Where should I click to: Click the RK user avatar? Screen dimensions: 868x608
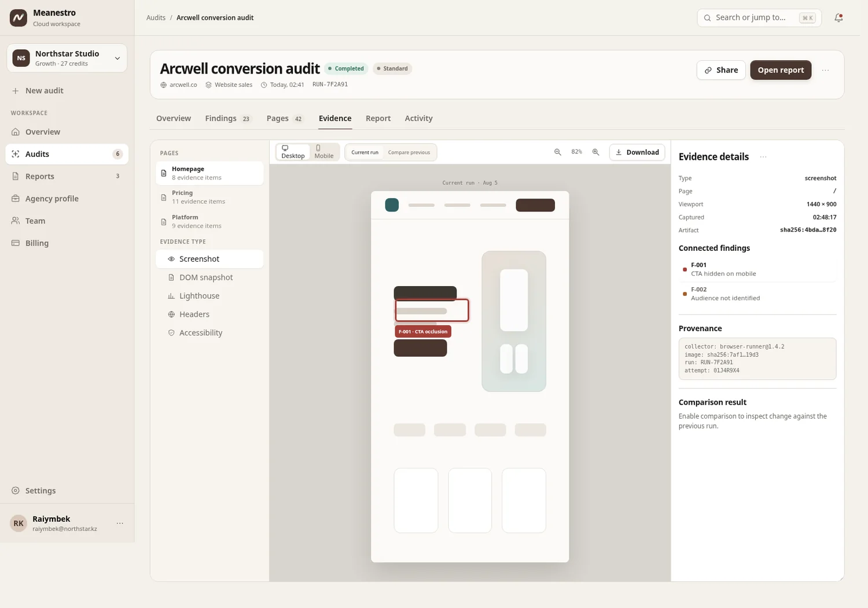pos(19,523)
